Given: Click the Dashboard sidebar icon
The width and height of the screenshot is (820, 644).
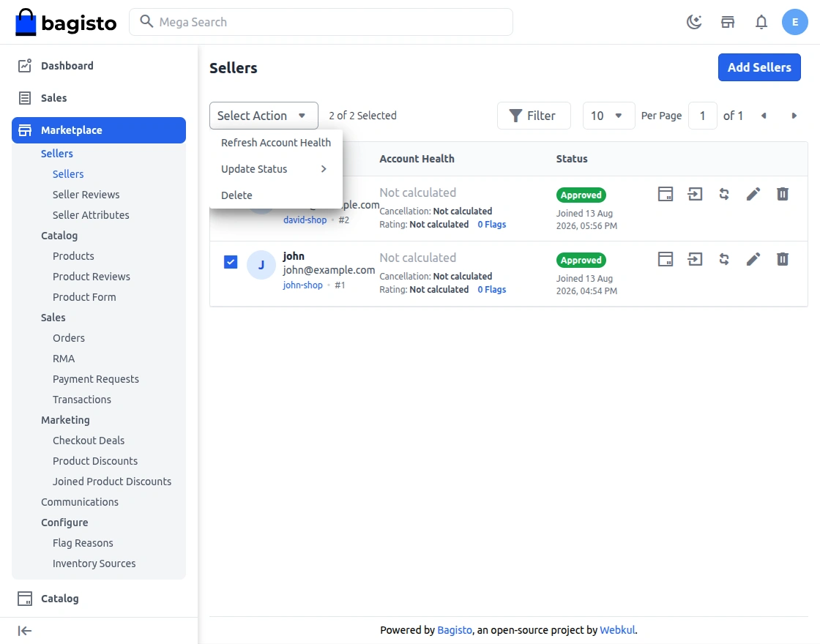Looking at the screenshot, I should coord(25,65).
